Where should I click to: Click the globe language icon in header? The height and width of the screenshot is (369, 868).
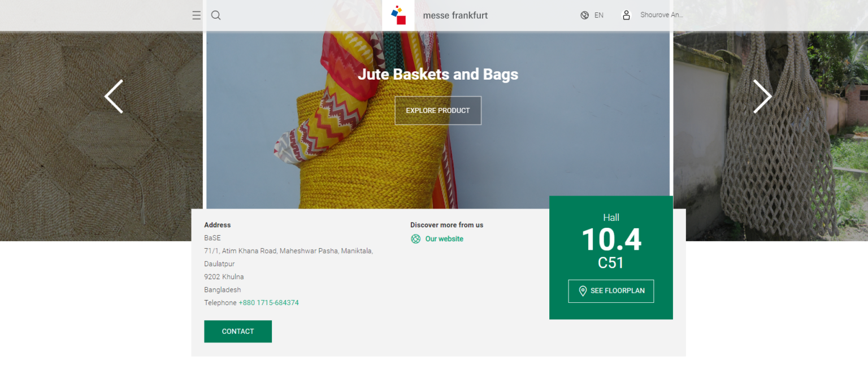(x=584, y=15)
